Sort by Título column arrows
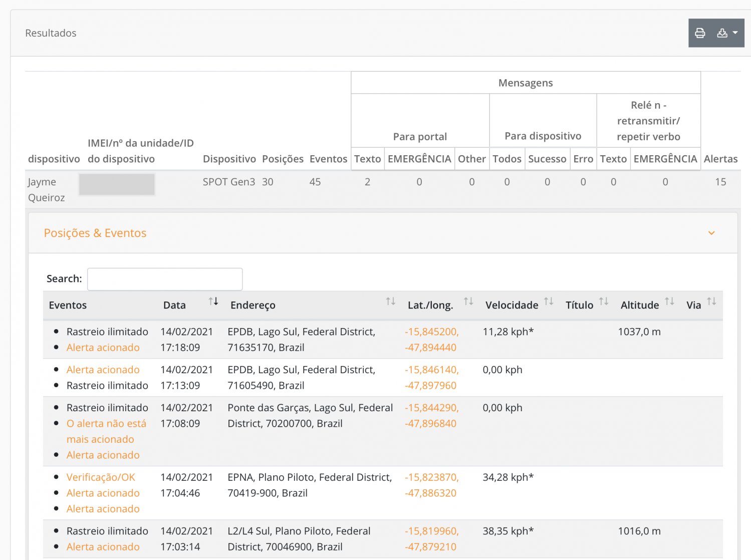The width and height of the screenshot is (751, 560). tap(604, 302)
